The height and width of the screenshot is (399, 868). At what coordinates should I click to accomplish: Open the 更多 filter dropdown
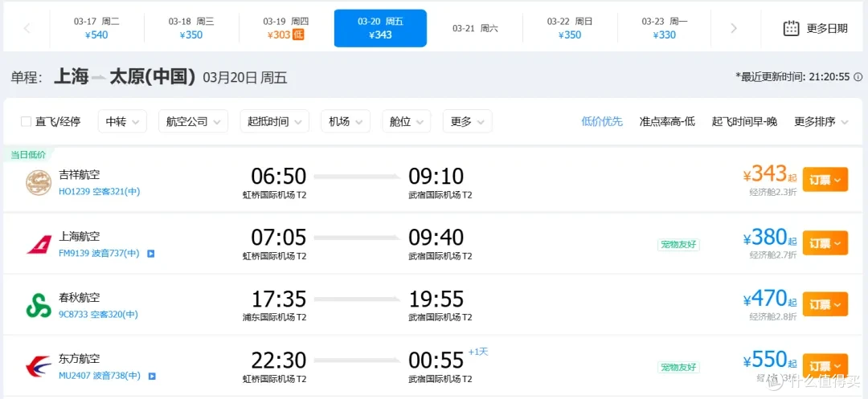[x=467, y=121]
